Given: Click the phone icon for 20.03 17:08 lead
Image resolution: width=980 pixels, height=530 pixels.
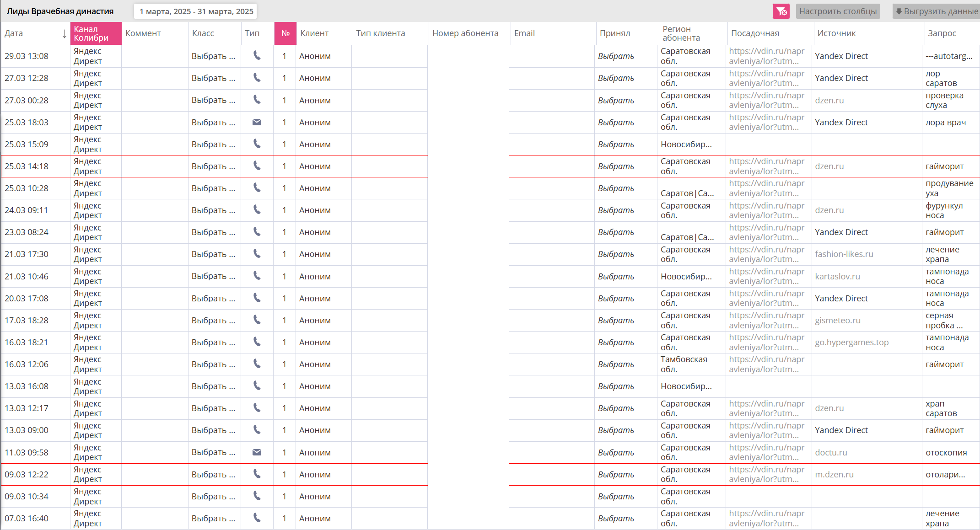Looking at the screenshot, I should point(257,298).
